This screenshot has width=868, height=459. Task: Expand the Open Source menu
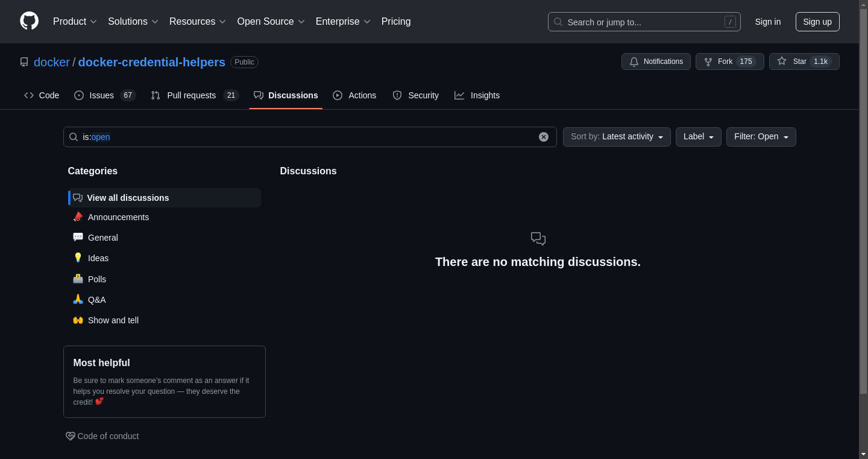coord(271,22)
